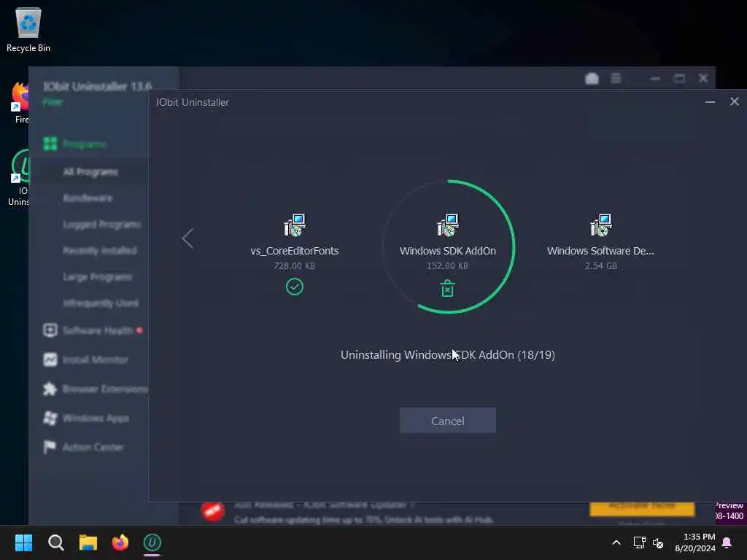Open the IObit Uninstaller desktop shortcut
This screenshot has height=560, width=747.
click(19, 178)
